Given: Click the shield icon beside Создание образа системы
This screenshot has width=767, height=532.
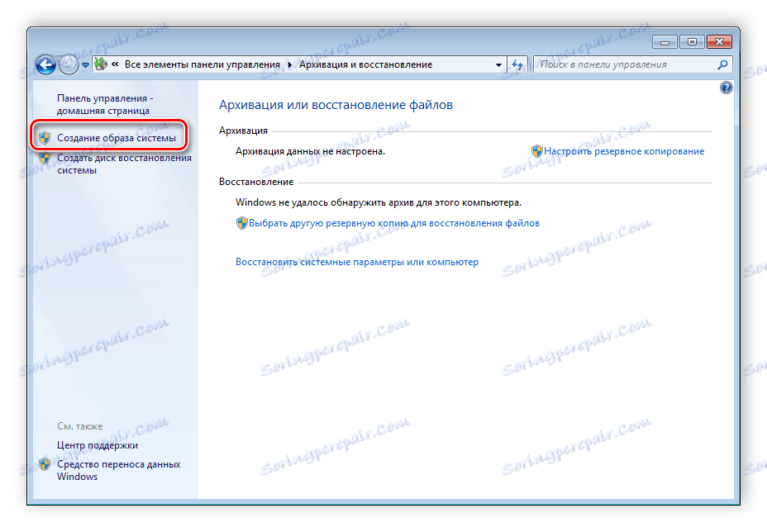Looking at the screenshot, I should (44, 135).
